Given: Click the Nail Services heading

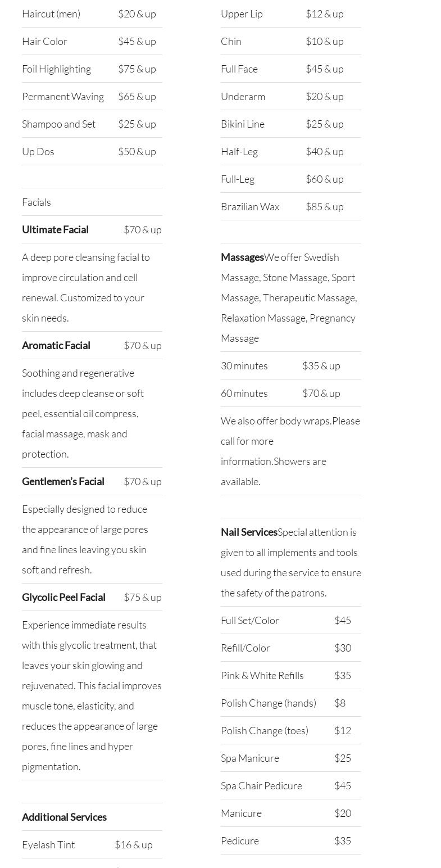Looking at the screenshot, I should (x=249, y=532).
